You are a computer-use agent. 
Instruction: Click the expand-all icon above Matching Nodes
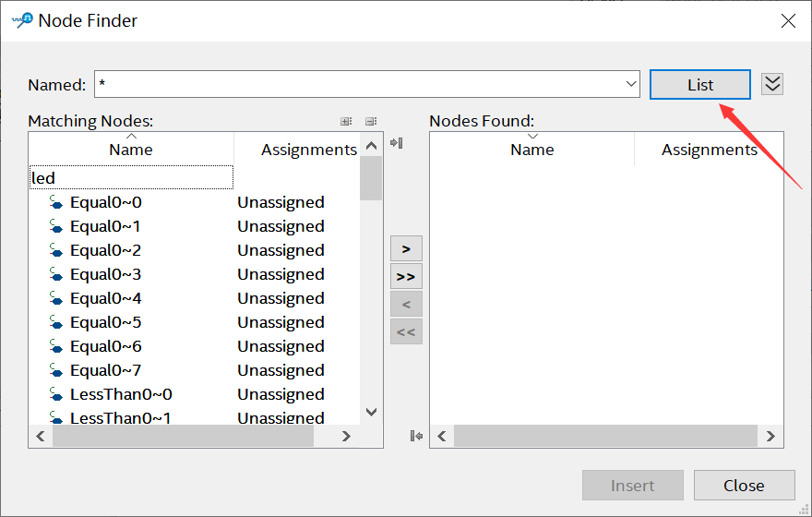(346, 121)
